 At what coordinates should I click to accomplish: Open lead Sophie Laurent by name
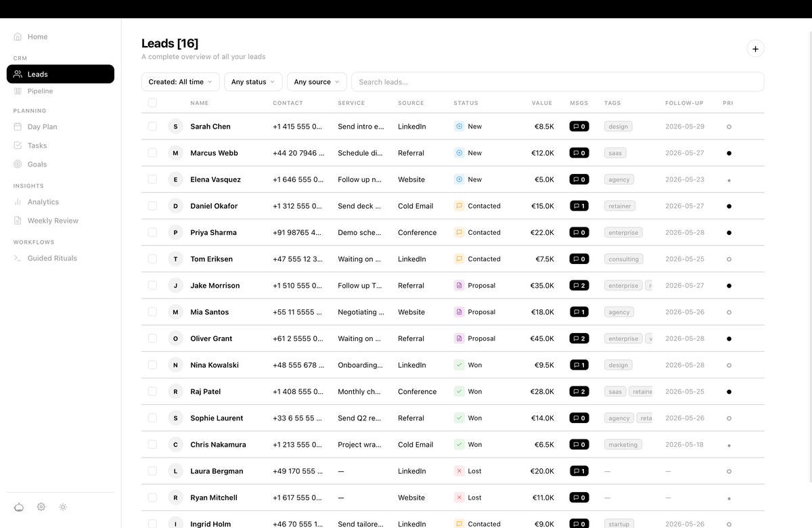pyautogui.click(x=217, y=418)
